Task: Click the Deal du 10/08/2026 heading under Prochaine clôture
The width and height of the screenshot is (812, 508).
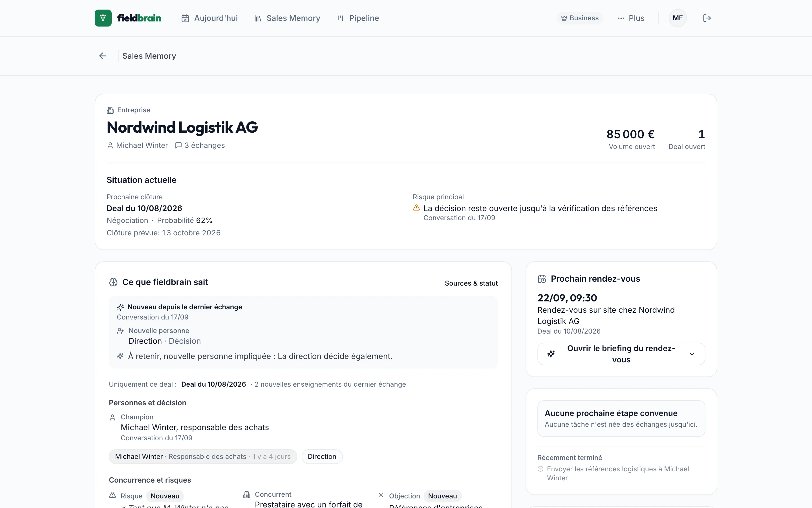Action: pyautogui.click(x=144, y=208)
